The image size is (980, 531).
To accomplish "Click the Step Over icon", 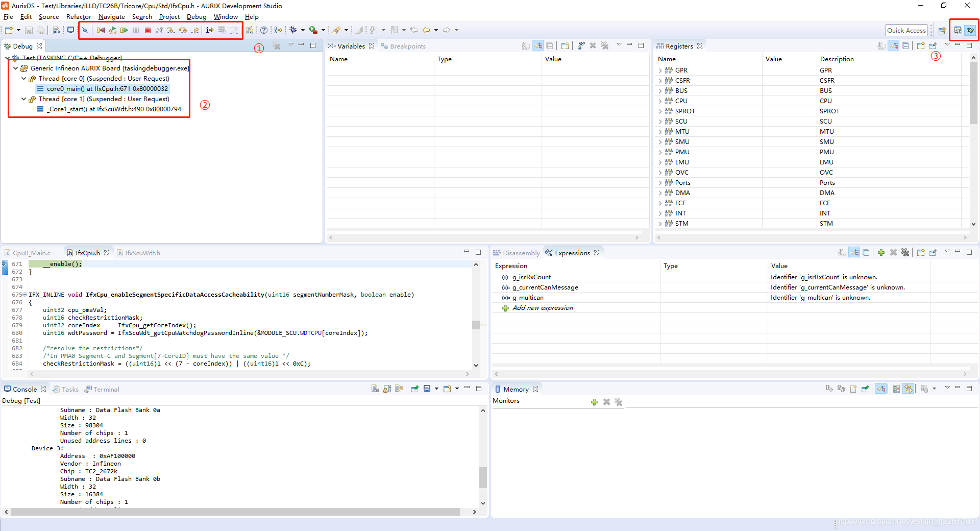I will (183, 31).
